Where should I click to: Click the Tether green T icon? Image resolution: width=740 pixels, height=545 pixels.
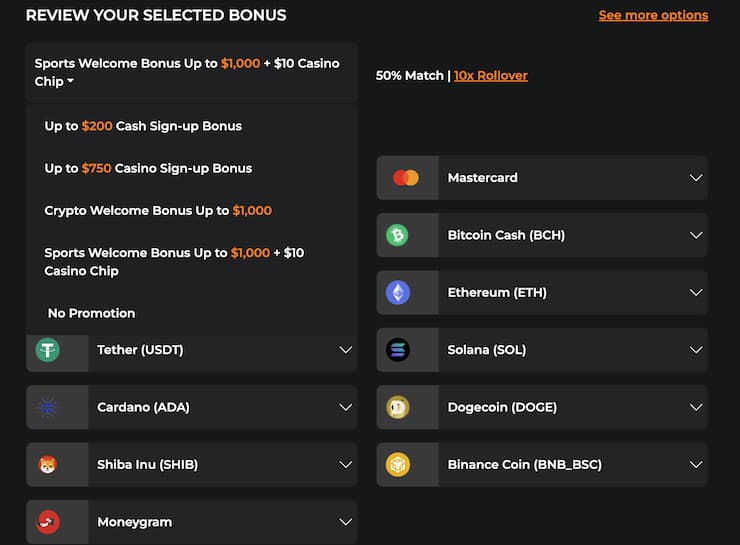pyautogui.click(x=48, y=350)
